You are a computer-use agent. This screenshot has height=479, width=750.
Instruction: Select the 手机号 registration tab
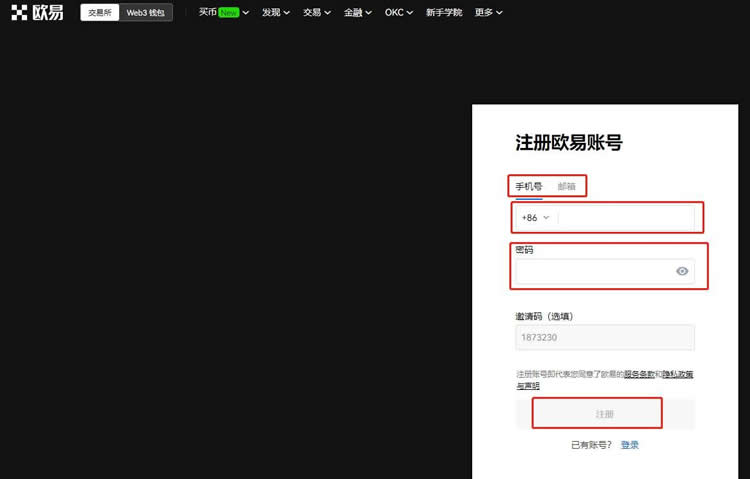click(529, 186)
